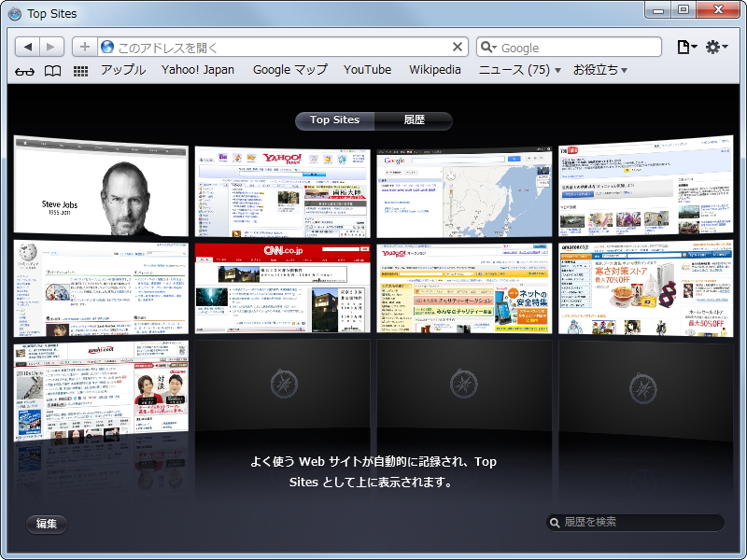747x560 pixels.
Task: Click the forward navigation arrow
Action: tap(50, 45)
